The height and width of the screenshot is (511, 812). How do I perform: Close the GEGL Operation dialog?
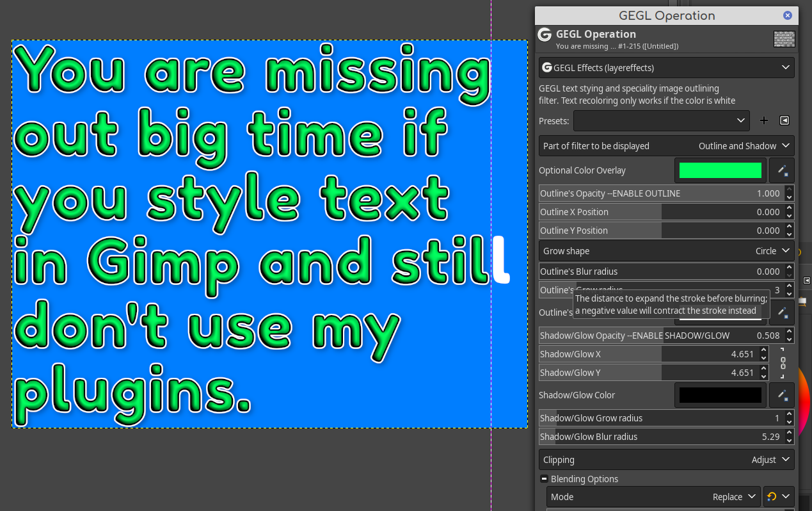click(787, 15)
